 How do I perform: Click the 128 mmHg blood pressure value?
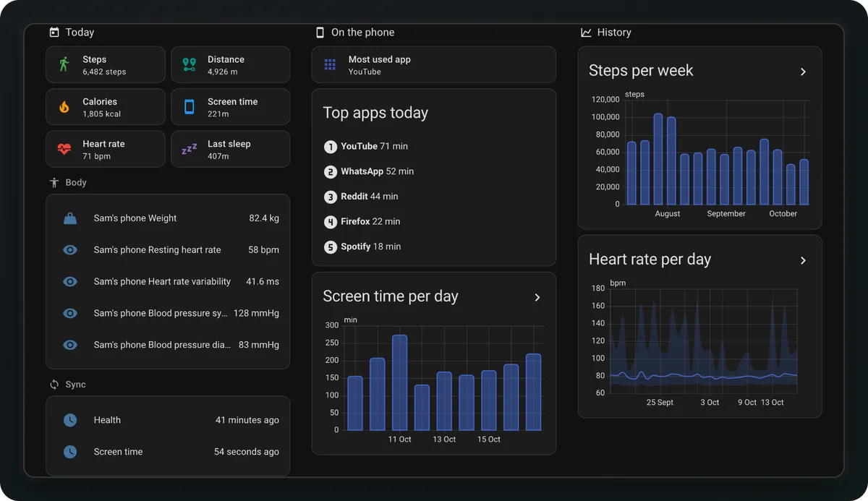(256, 314)
